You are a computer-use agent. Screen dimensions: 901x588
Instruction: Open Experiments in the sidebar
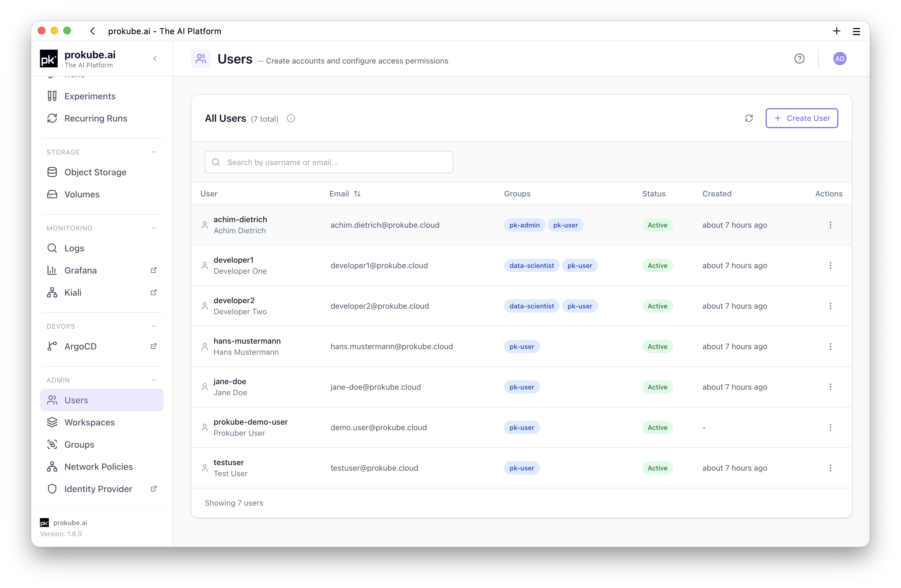[x=102, y=96]
